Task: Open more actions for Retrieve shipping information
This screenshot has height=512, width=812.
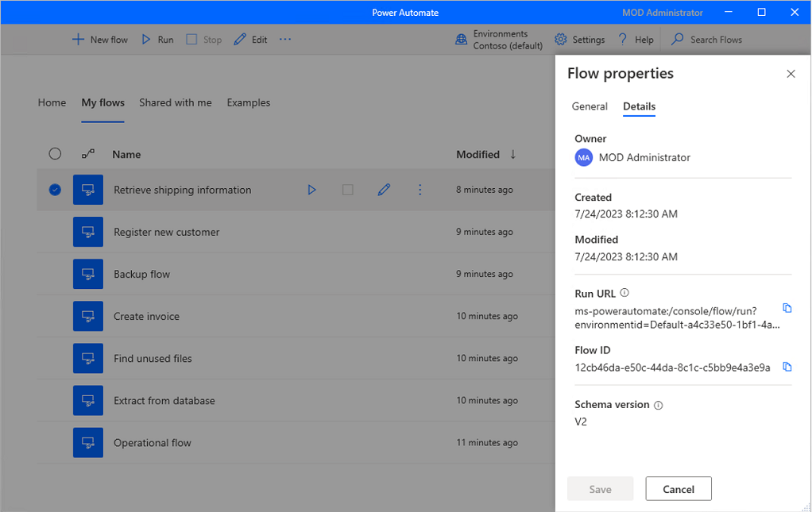Action: tap(420, 190)
